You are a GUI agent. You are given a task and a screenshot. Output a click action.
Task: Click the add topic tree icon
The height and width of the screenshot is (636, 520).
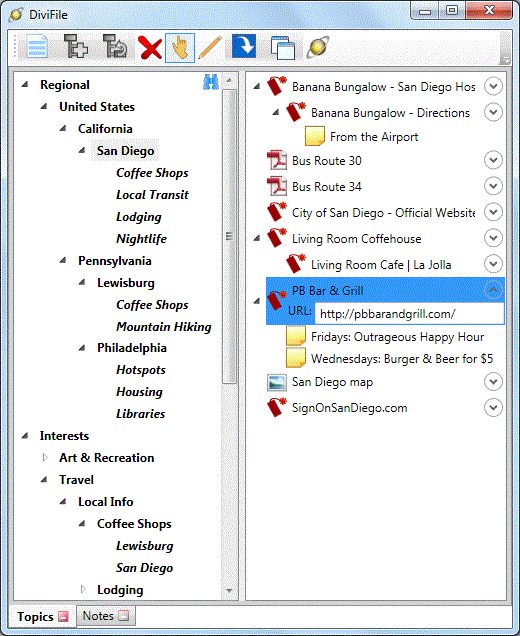tap(76, 47)
